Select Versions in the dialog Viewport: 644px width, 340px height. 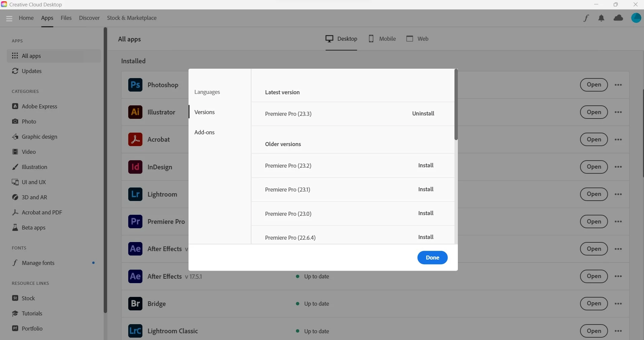click(x=204, y=112)
